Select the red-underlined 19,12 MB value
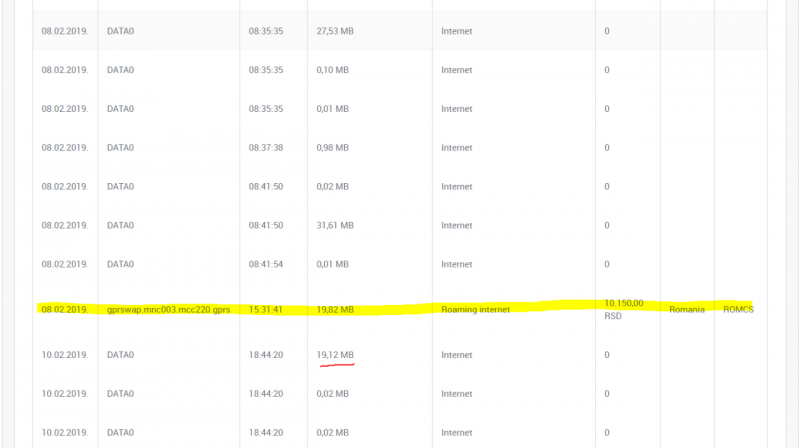 tap(335, 355)
